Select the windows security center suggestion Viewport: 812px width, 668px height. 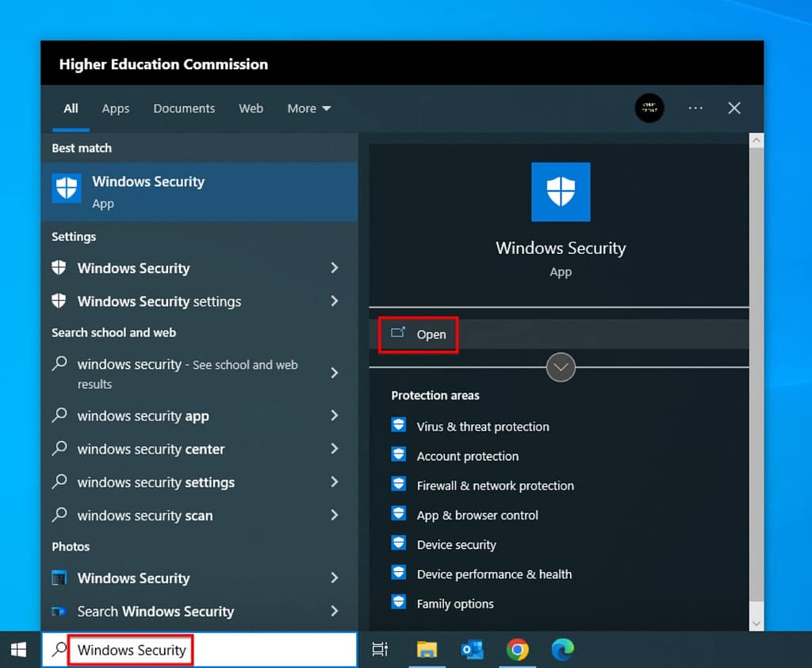point(199,449)
